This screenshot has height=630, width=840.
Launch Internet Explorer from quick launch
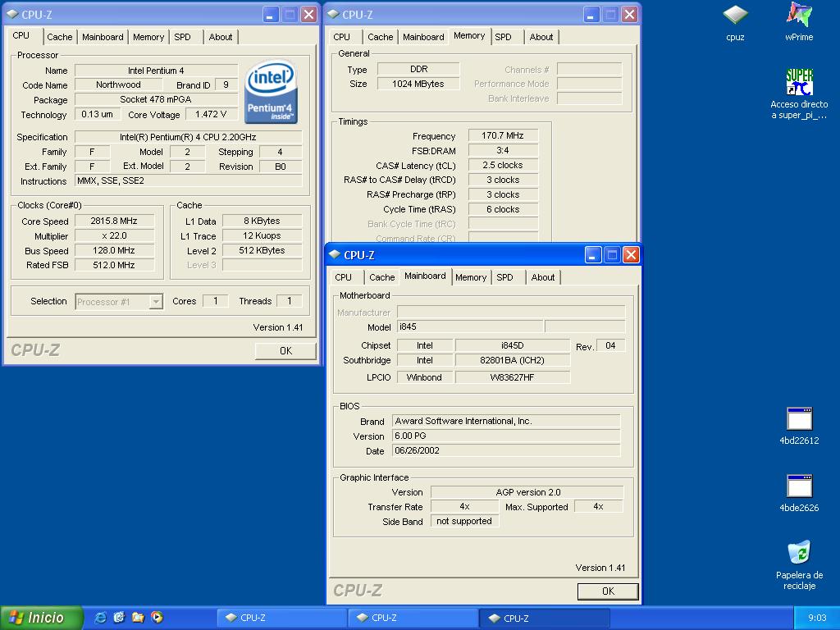100,618
